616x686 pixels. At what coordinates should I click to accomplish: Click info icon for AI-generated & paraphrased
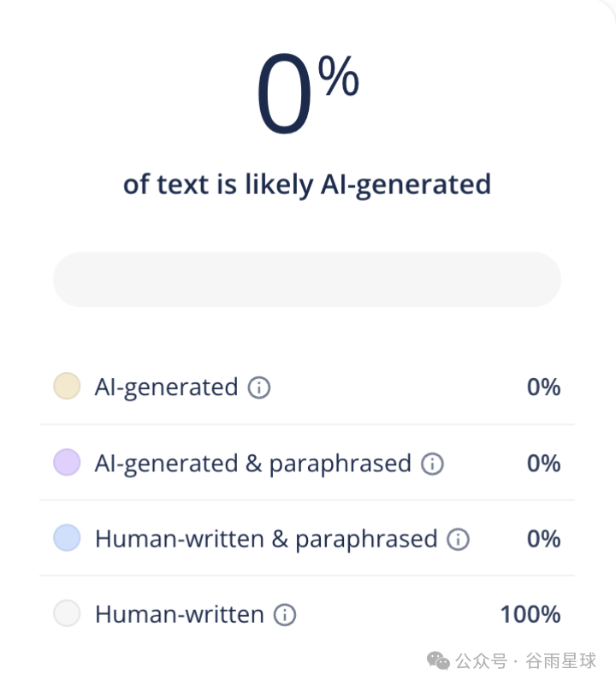pos(432,464)
